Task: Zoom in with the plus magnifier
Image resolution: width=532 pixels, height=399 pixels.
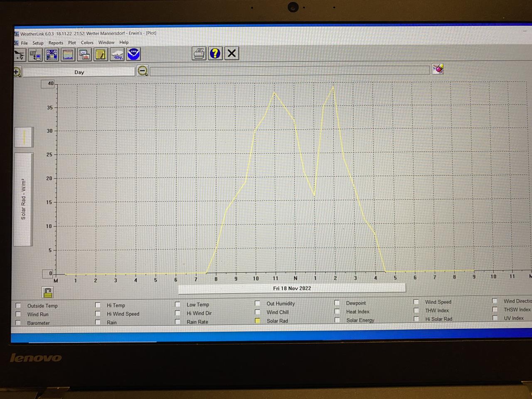Action: (17, 72)
